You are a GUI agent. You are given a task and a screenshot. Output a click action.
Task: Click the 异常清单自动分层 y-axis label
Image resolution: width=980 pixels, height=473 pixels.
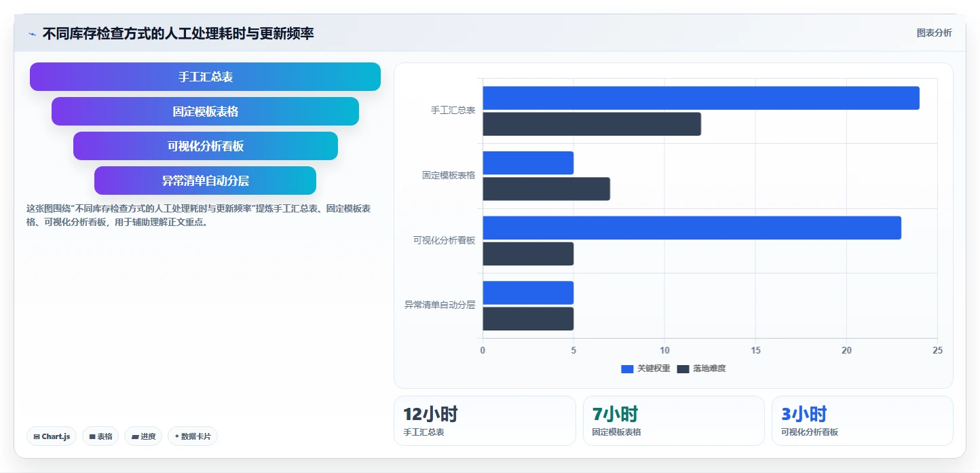tap(440, 305)
